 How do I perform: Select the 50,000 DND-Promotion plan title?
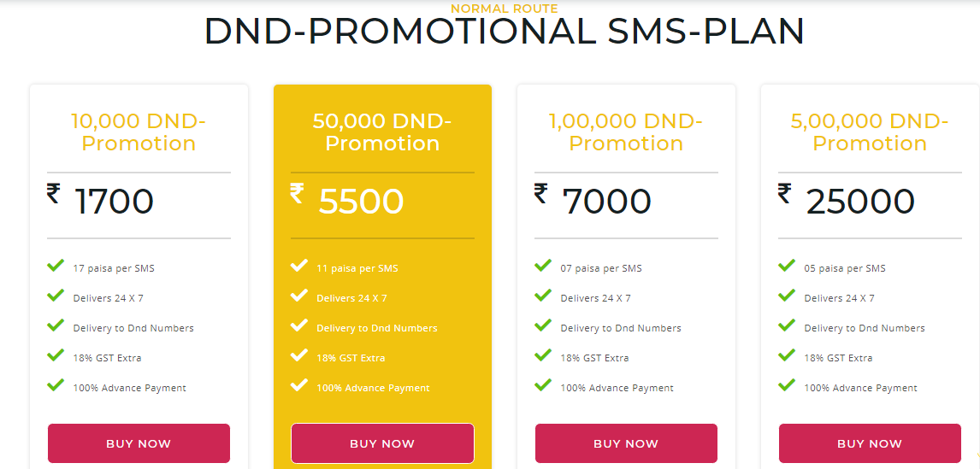coord(382,132)
